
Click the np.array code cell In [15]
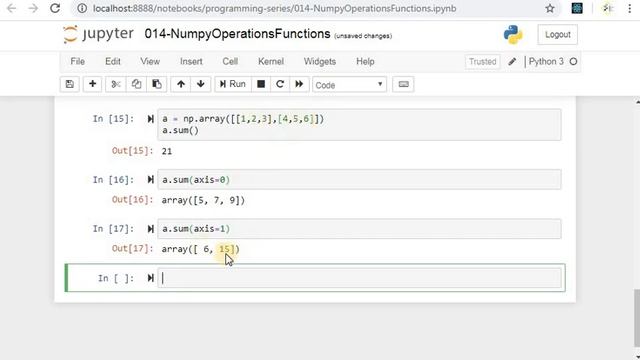click(x=359, y=124)
